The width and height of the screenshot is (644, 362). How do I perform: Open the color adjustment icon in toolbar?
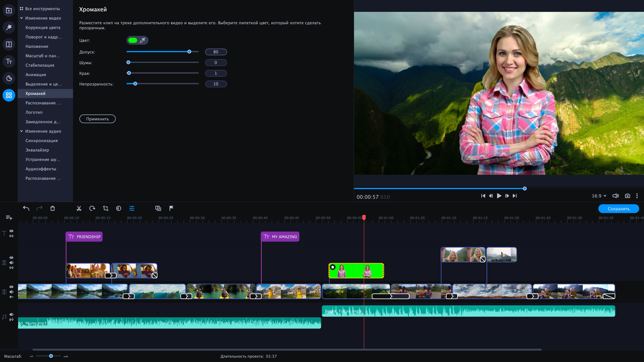(119, 208)
